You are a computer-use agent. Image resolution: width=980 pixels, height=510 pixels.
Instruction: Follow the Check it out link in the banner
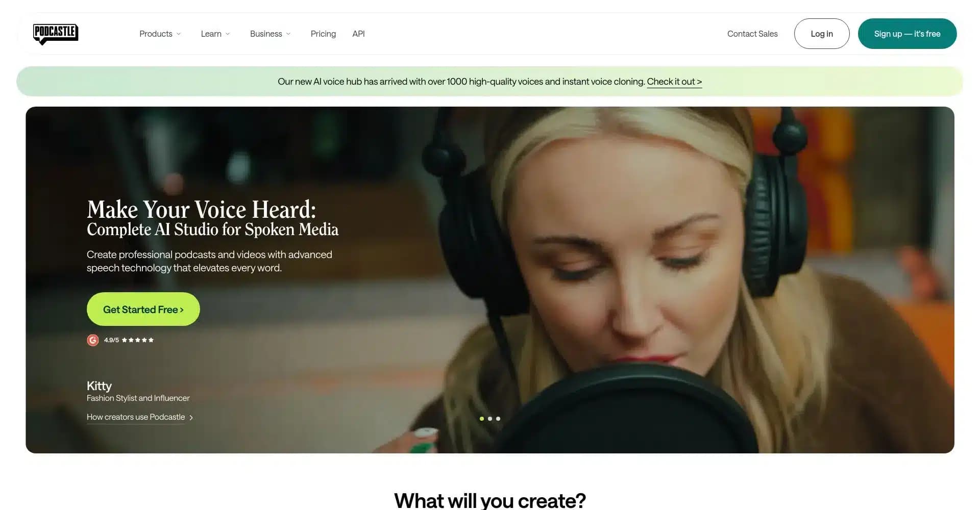pos(674,82)
